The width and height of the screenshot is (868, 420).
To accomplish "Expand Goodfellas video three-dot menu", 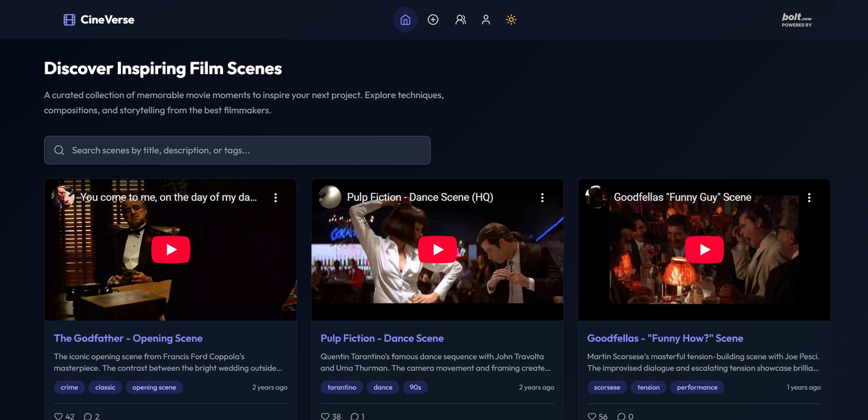I will [x=809, y=198].
